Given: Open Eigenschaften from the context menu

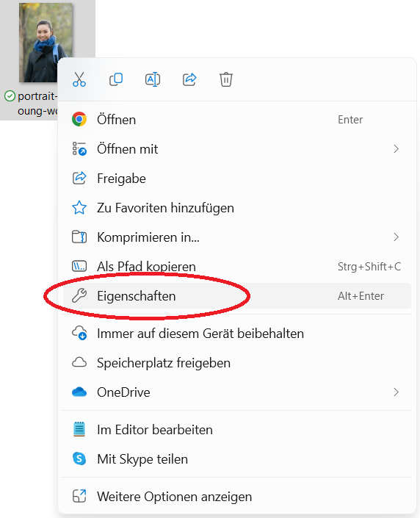Looking at the screenshot, I should (x=236, y=295).
